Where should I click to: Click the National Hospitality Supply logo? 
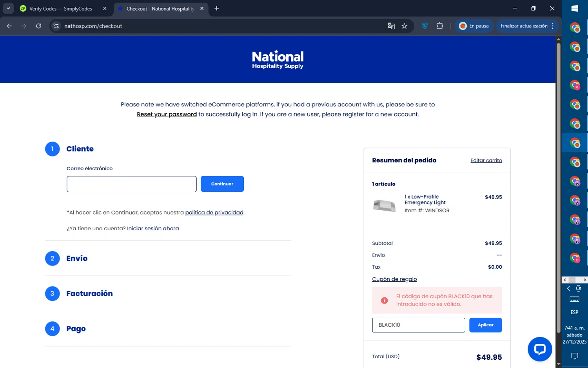278,60
